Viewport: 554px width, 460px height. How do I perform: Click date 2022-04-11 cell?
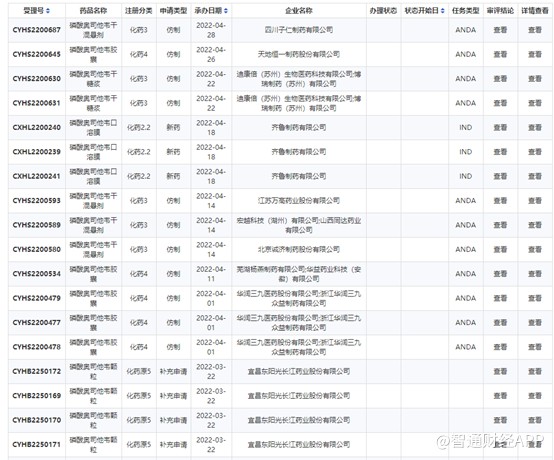pyautogui.click(x=211, y=274)
